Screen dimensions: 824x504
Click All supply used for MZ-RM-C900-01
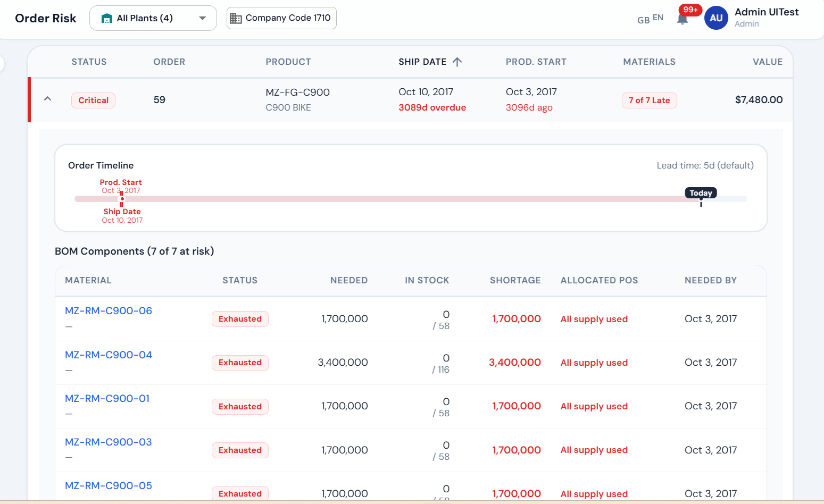(594, 406)
